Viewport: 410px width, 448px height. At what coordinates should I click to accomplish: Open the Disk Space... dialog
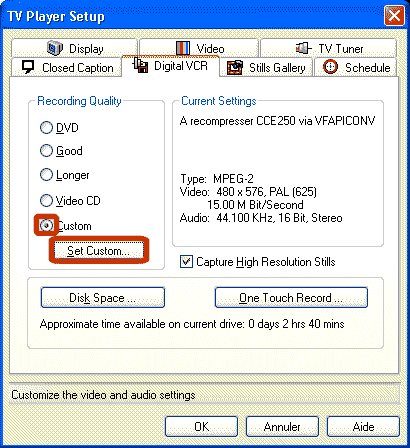tap(103, 298)
